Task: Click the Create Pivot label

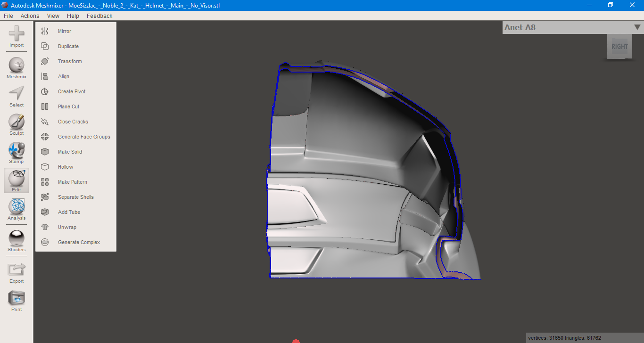Action: click(x=72, y=91)
